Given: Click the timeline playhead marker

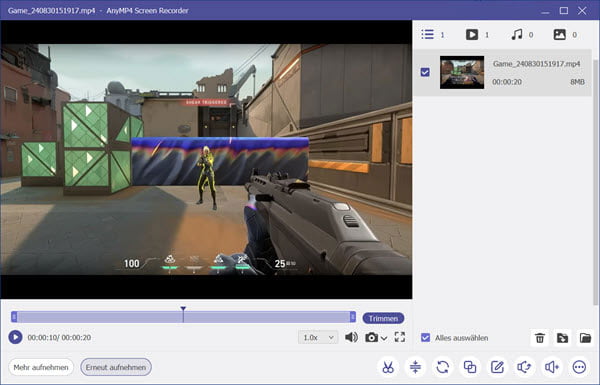Looking at the screenshot, I should [183, 309].
